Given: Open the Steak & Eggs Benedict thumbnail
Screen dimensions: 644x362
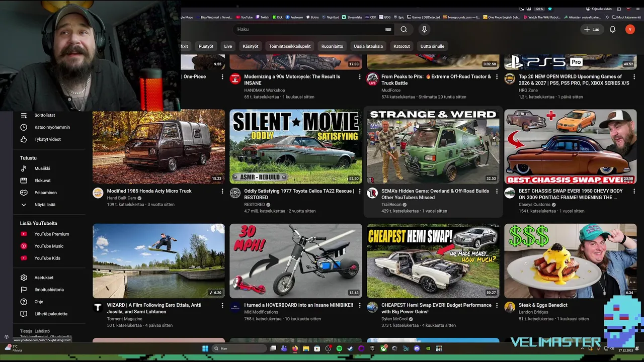Looking at the screenshot, I should [570, 261].
